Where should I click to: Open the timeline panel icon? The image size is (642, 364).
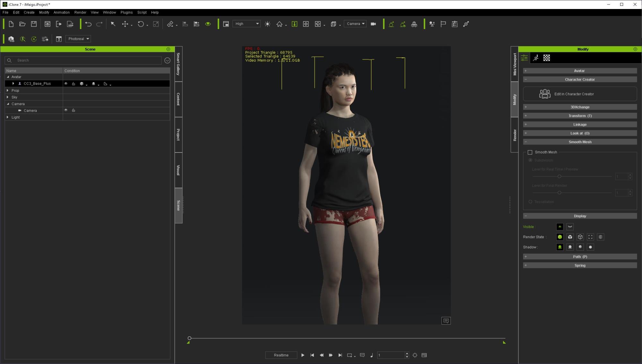[424, 355]
